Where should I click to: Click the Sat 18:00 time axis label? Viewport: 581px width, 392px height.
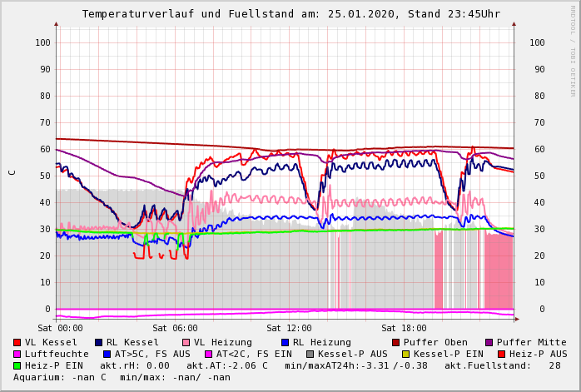(403, 328)
